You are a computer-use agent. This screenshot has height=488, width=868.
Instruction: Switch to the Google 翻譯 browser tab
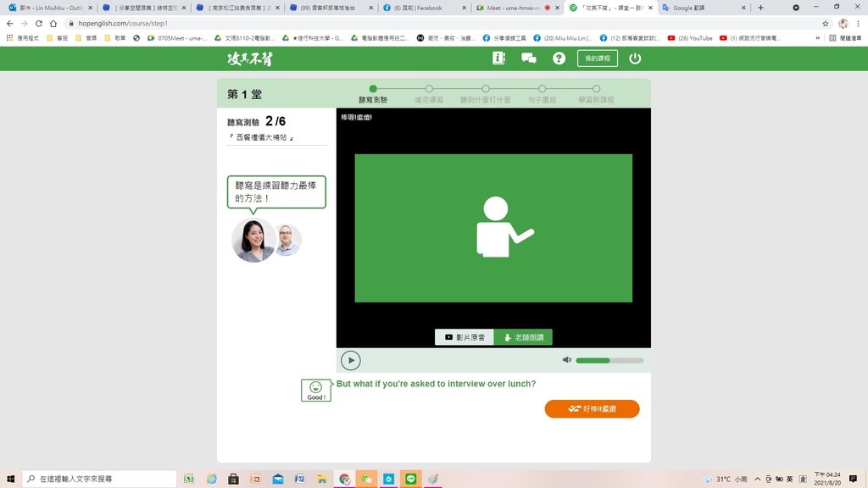(x=704, y=8)
